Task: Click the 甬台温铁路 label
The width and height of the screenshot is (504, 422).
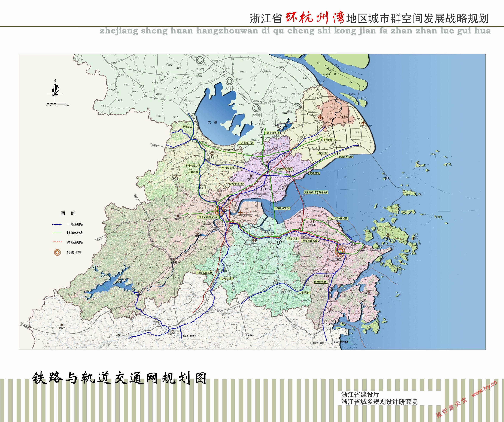Action: coord(320,282)
